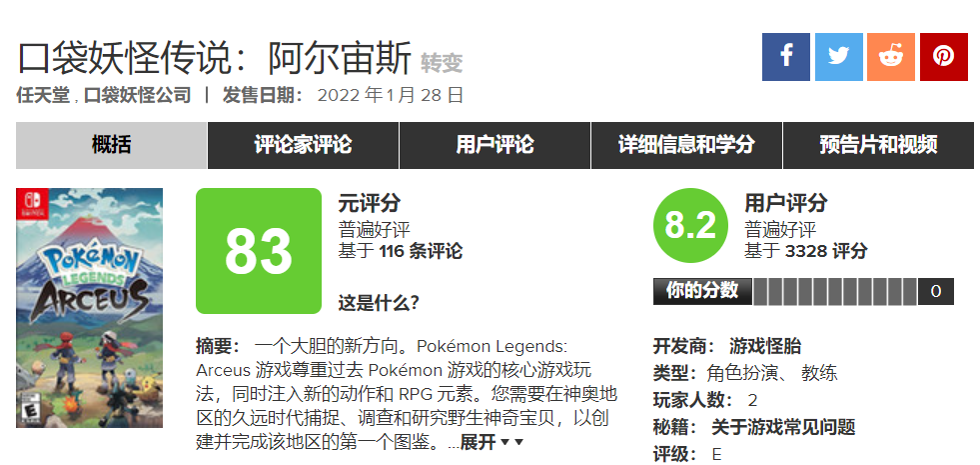Share the page via Facebook icon
980x465 pixels.
coord(785,57)
